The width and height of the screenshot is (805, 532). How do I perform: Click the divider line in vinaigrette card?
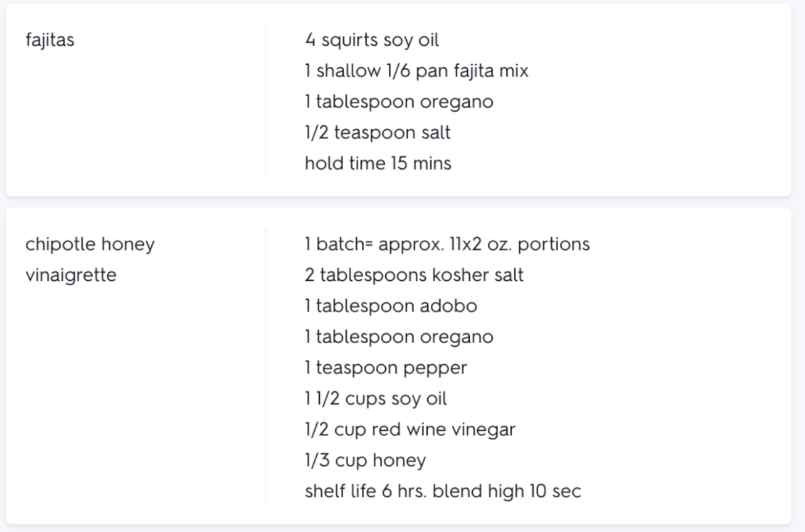[265, 366]
